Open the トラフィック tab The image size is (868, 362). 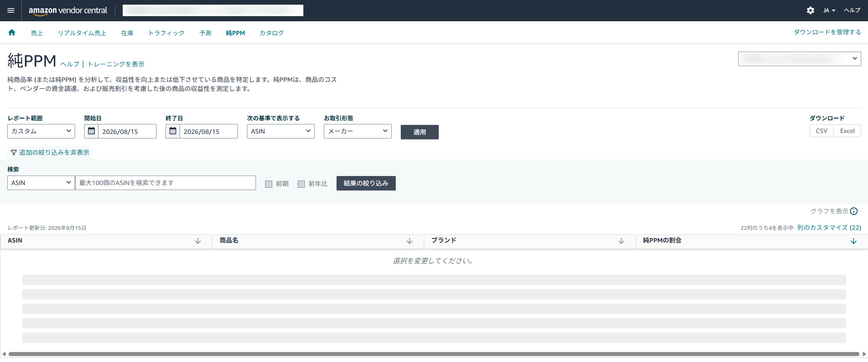click(x=166, y=33)
